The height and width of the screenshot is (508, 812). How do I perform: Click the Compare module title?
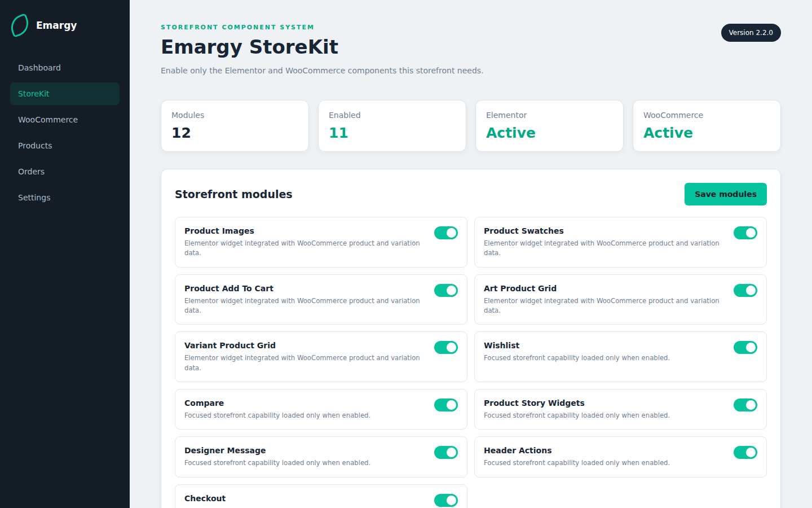click(x=204, y=403)
